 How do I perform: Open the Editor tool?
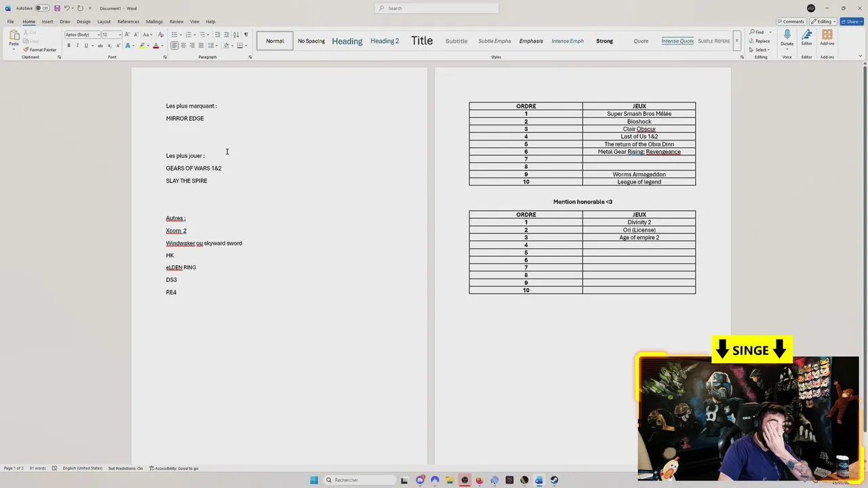pos(806,38)
